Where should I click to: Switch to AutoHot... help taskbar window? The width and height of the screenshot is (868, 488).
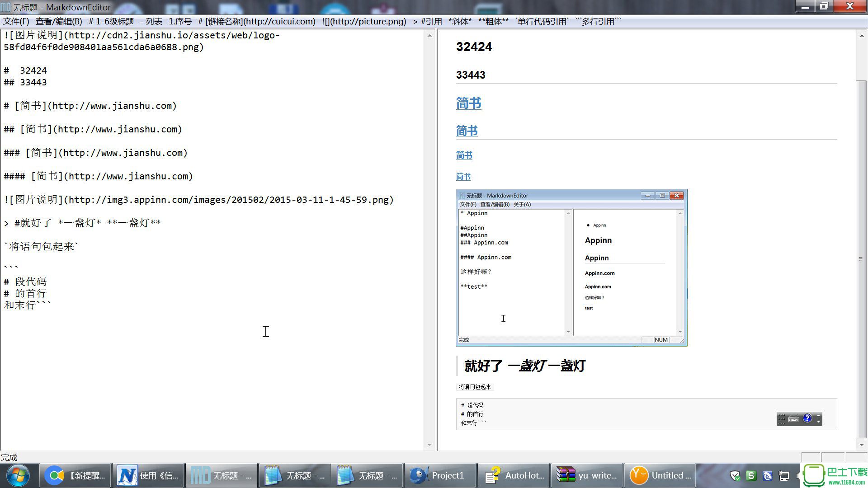pyautogui.click(x=514, y=475)
